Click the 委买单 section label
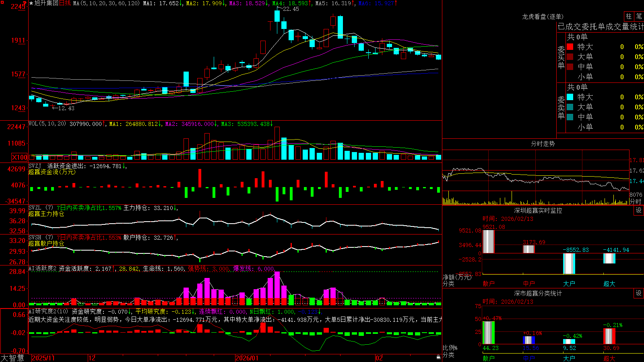 [x=561, y=57]
